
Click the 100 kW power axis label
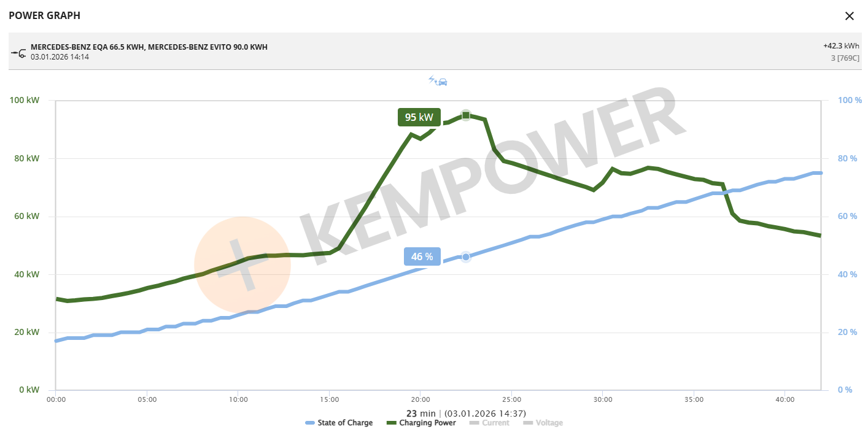[x=26, y=101]
